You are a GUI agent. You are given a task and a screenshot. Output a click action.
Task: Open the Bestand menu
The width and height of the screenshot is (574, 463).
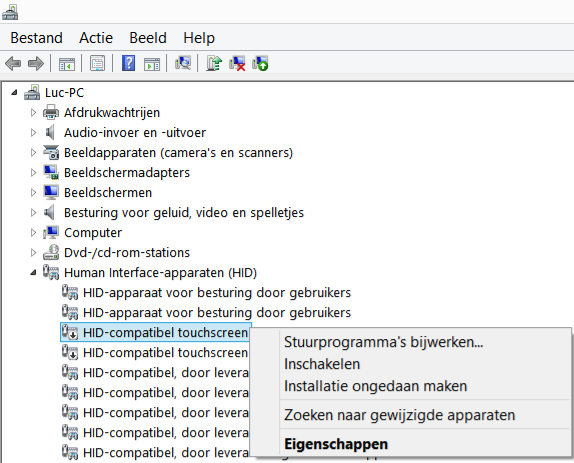click(x=36, y=38)
